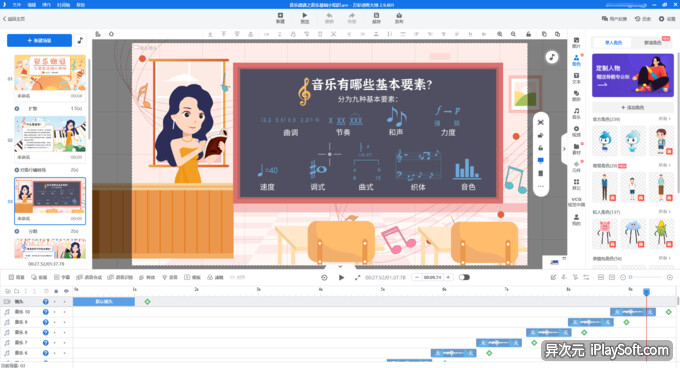
Task: Click the help icon on 音乐 9 track
Action: [x=45, y=322]
